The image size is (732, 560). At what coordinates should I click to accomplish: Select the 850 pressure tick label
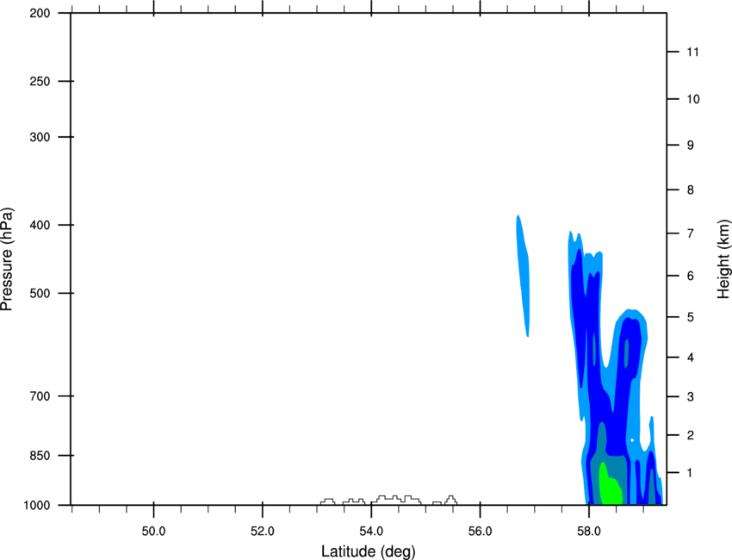(x=40, y=456)
